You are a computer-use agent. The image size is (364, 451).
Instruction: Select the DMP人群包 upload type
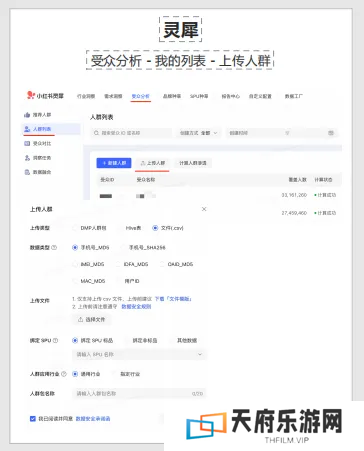click(x=75, y=228)
